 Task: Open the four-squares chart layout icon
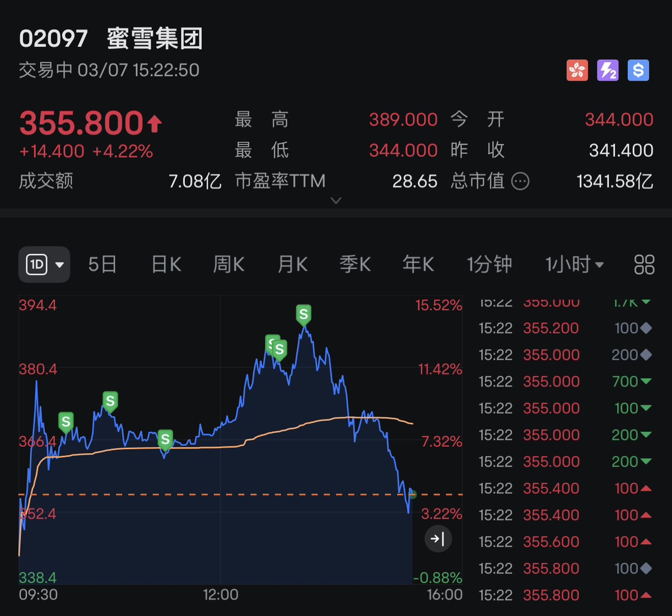pyautogui.click(x=644, y=264)
